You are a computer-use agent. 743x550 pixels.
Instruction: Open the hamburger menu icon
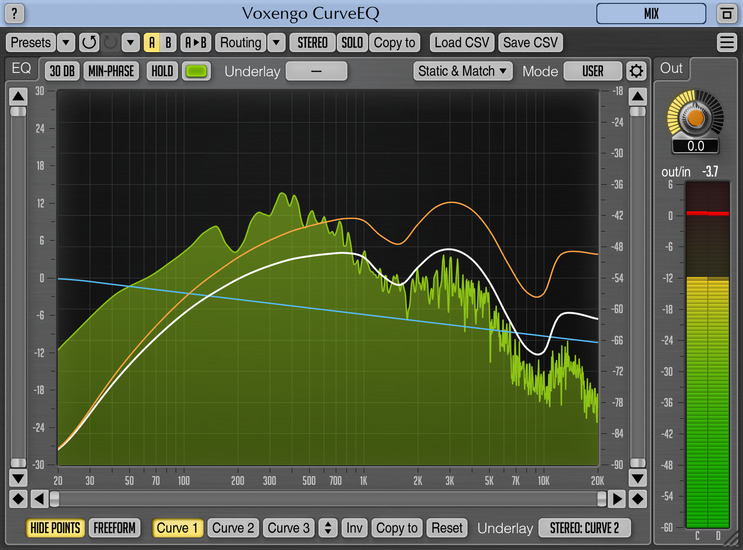726,42
